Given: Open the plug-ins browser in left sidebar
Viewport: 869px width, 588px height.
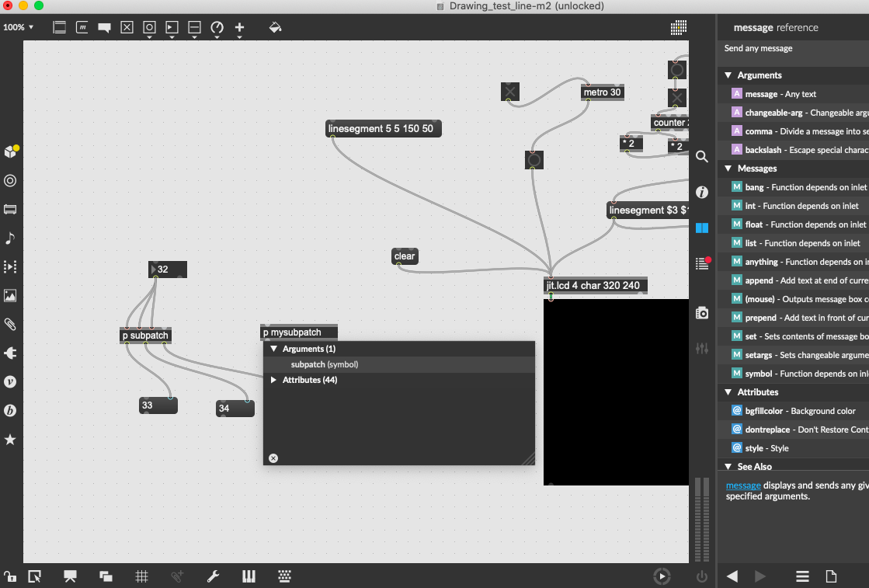Looking at the screenshot, I should (x=10, y=353).
